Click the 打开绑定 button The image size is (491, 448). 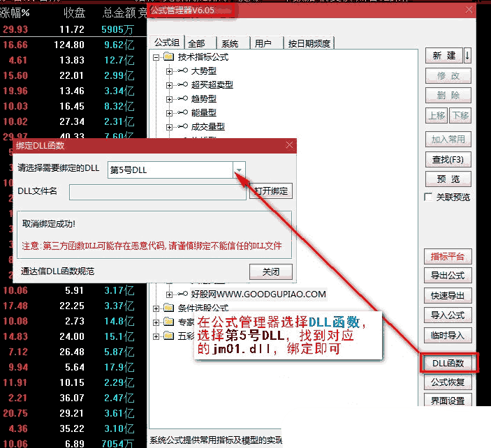[271, 191]
